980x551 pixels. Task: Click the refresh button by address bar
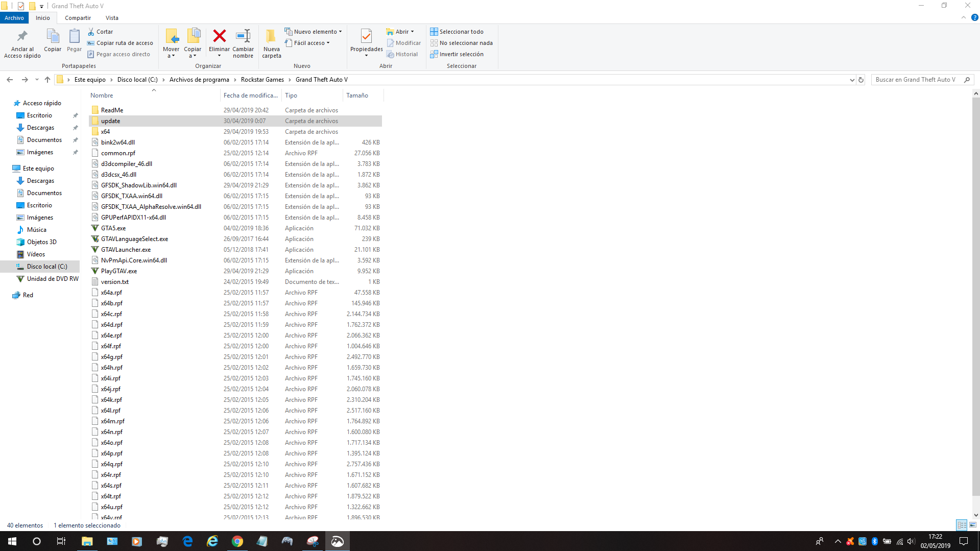point(861,80)
